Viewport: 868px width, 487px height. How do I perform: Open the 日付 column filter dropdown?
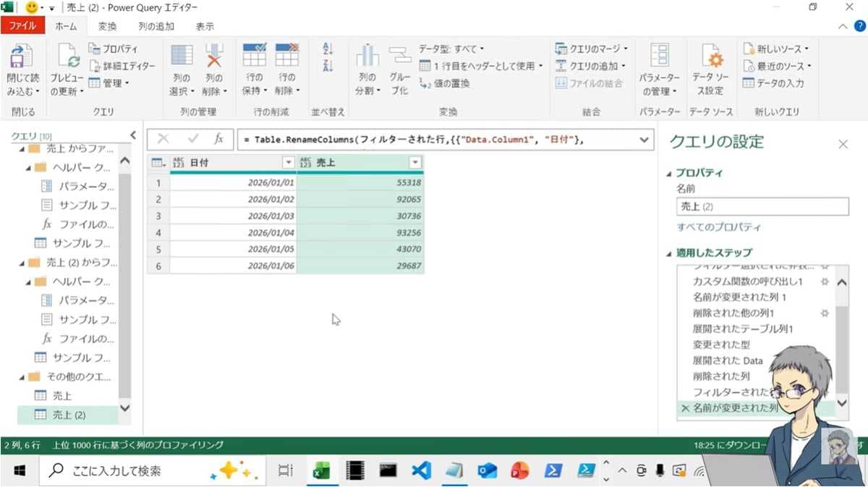[288, 163]
